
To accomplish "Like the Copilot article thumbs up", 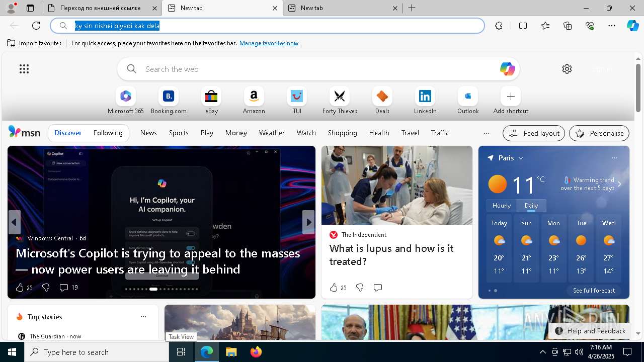I will 20,288.
